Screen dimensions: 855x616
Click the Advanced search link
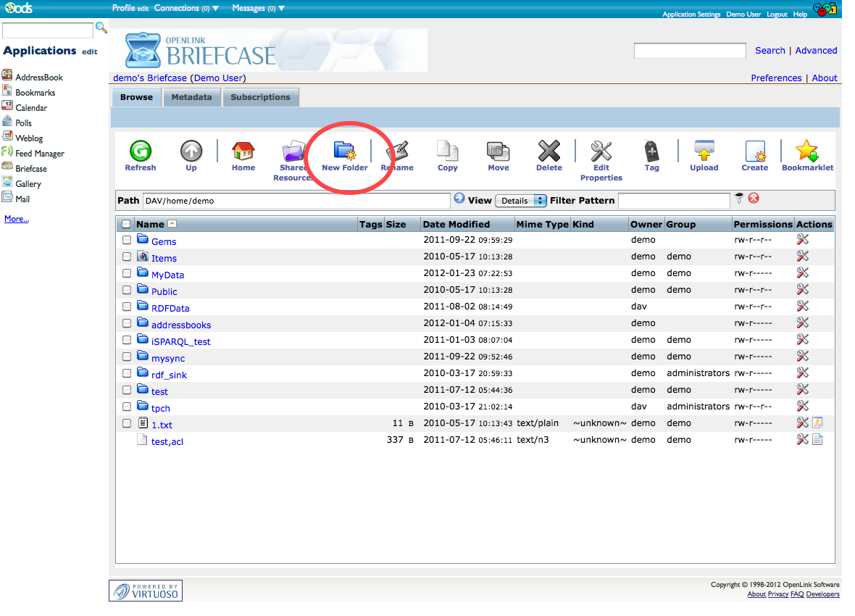(816, 51)
